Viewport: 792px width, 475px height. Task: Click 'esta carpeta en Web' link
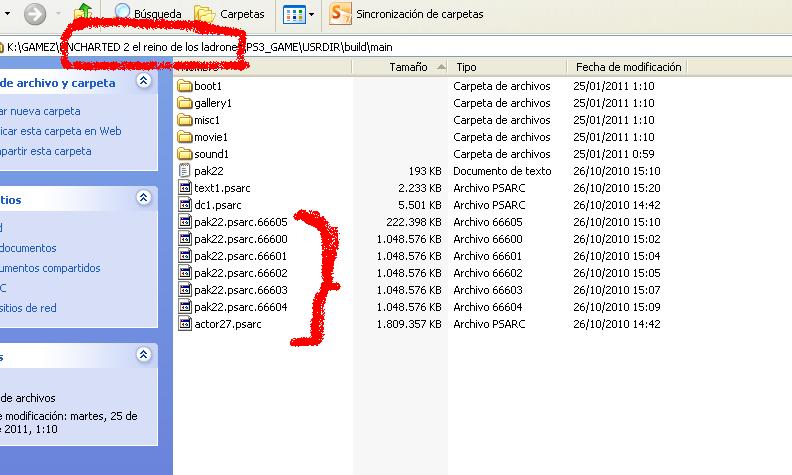pos(61,131)
